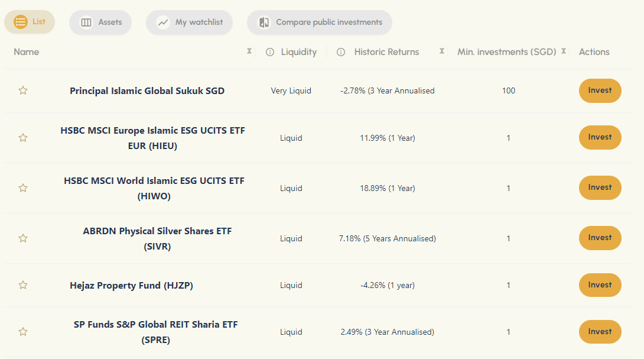Add Hejaz Property Fund to watchlist star

[x=23, y=285]
